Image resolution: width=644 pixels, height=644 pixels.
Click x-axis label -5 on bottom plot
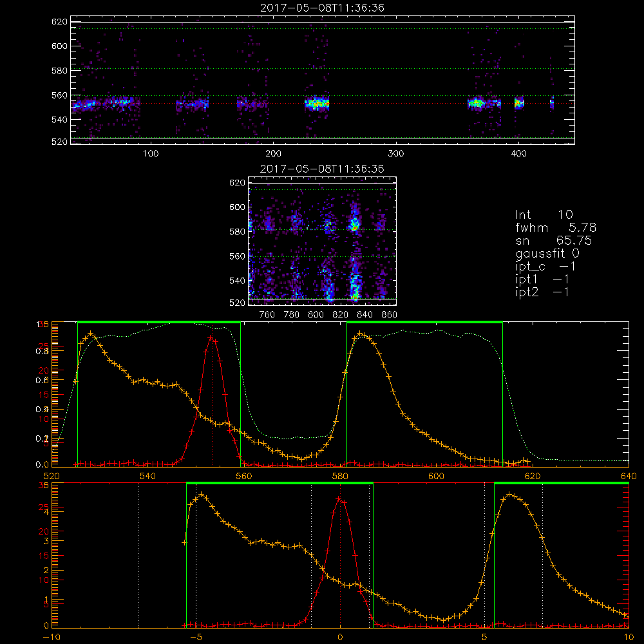(196, 637)
